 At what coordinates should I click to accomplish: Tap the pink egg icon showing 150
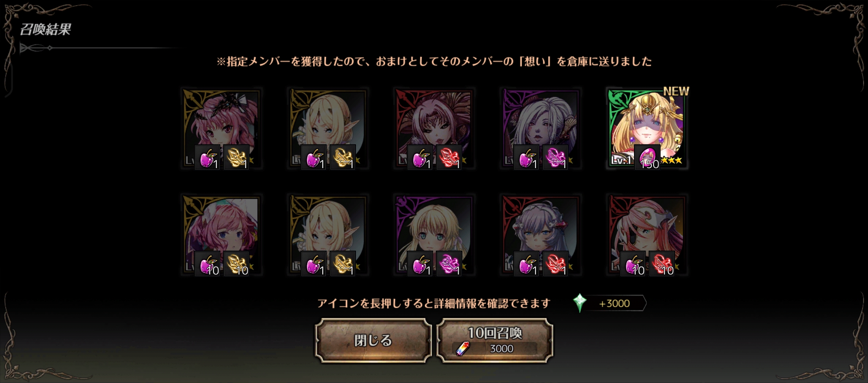point(647,157)
